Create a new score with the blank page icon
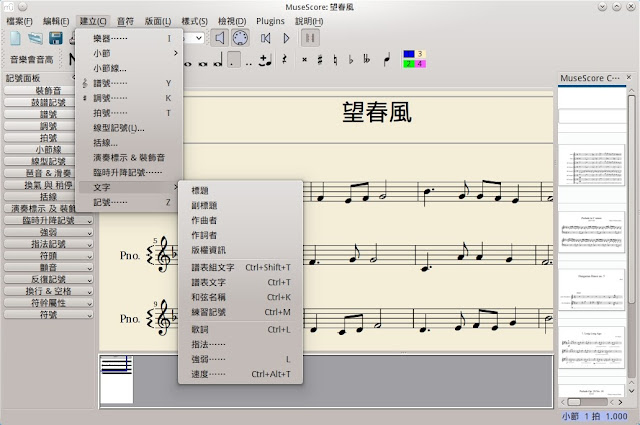Image resolution: width=640 pixels, height=425 pixels. click(x=16, y=38)
